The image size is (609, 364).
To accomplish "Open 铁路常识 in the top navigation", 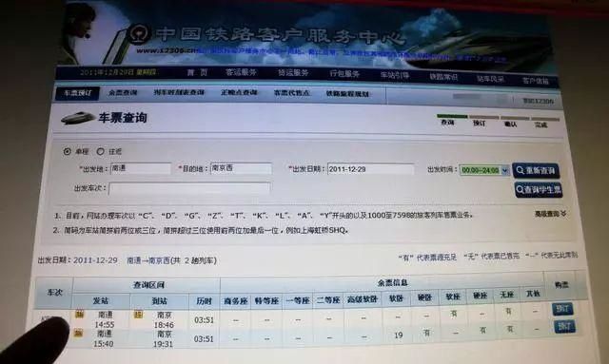I will [x=443, y=77].
